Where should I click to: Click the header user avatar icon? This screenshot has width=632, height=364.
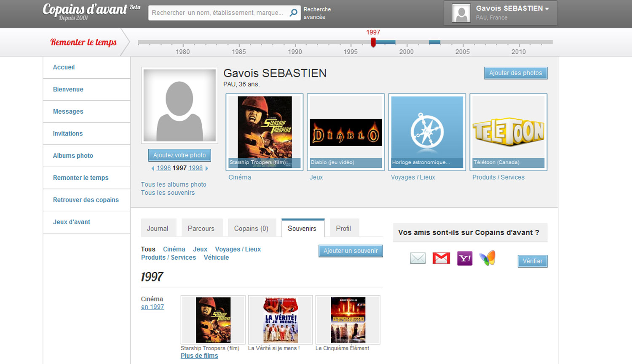(x=461, y=13)
